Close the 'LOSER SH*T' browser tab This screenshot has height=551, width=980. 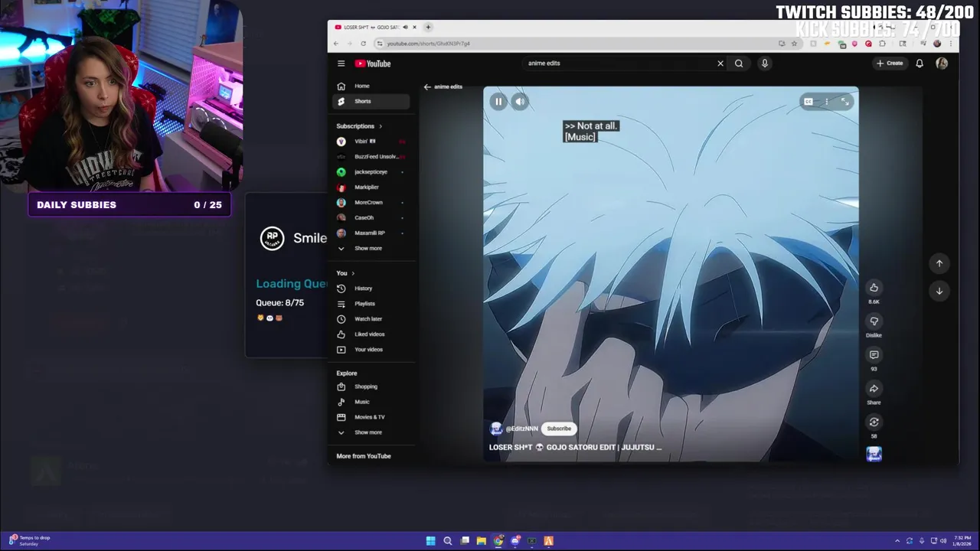click(414, 27)
